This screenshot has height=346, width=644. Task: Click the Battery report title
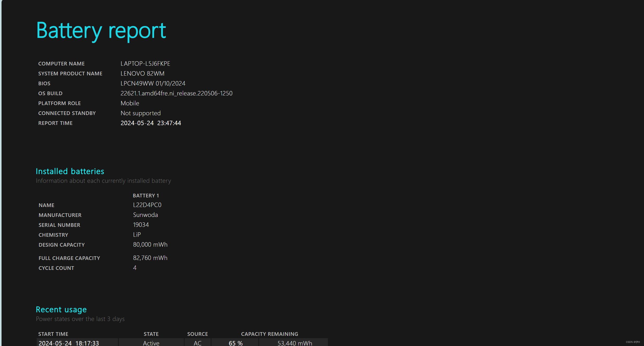pyautogui.click(x=101, y=31)
